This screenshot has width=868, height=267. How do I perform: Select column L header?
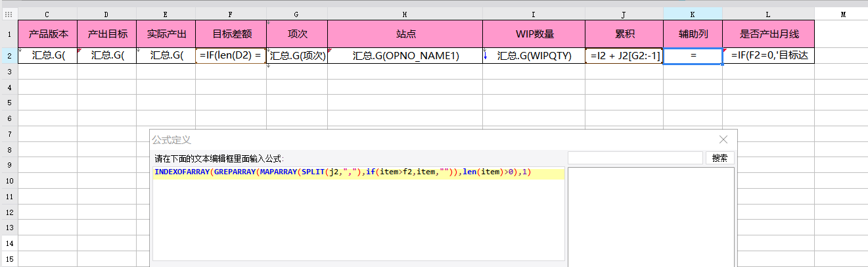pos(768,14)
